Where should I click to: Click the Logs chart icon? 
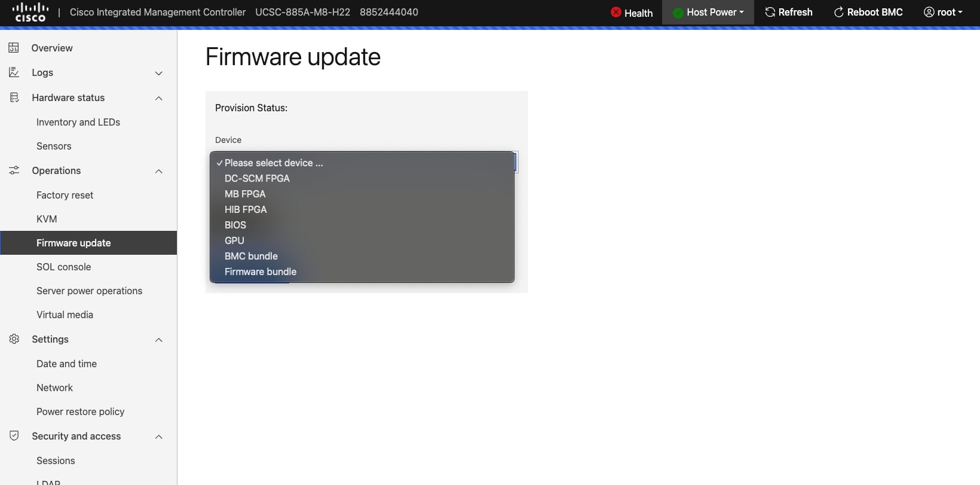coord(14,72)
